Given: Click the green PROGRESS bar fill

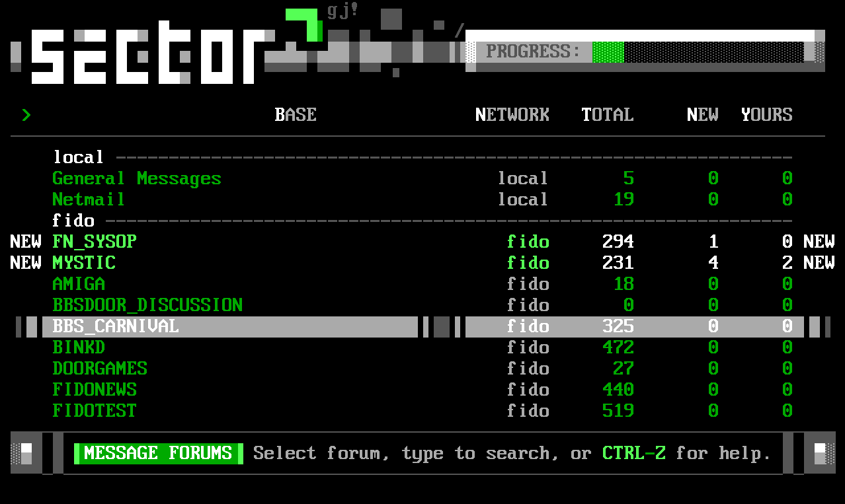Looking at the screenshot, I should coord(608,52).
